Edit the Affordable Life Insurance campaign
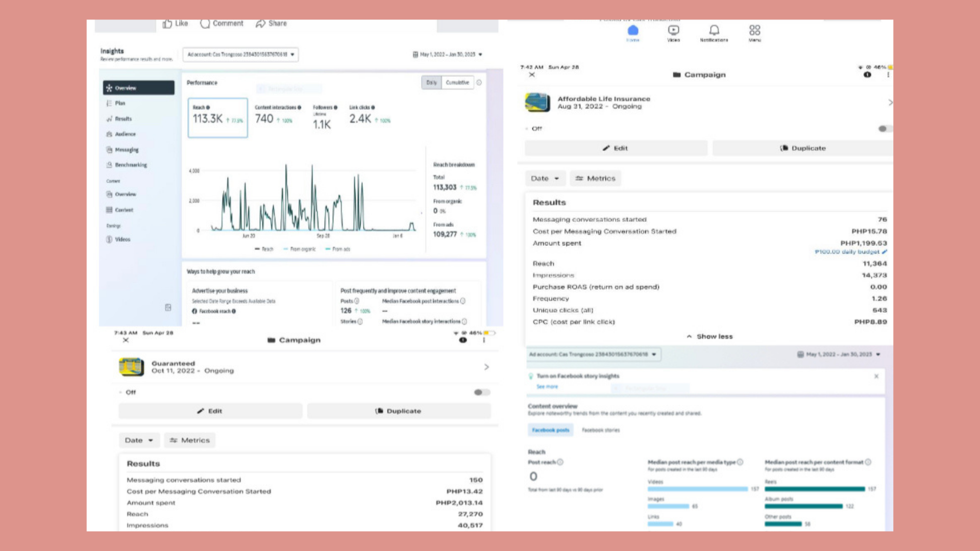980x551 pixels. (616, 148)
